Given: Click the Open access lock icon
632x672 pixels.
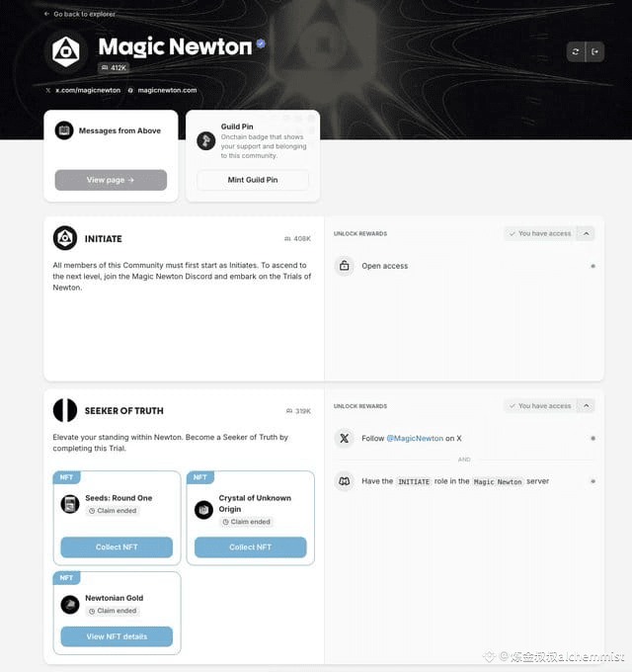Looking at the screenshot, I should coord(345,266).
